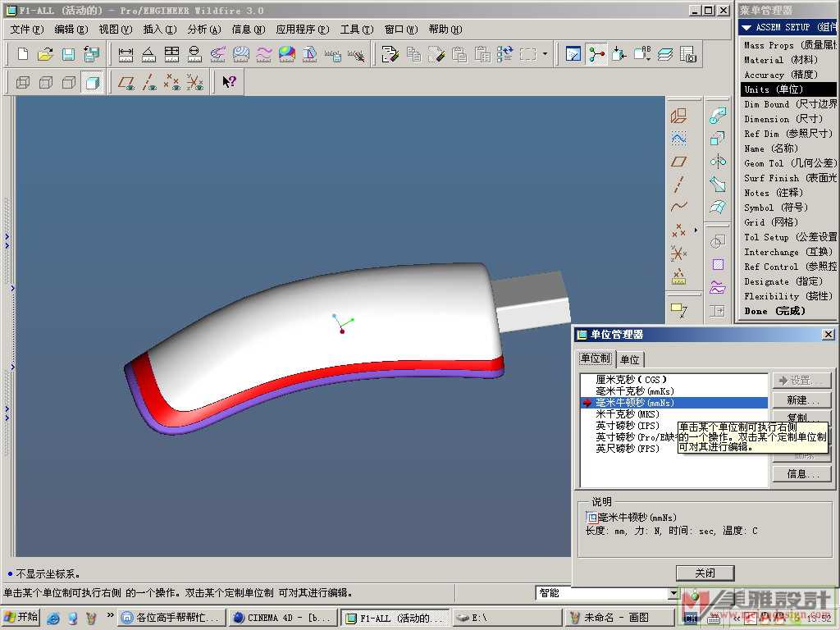Select the Diameter measurement analysis icon
The image size is (840, 630).
[x=195, y=54]
